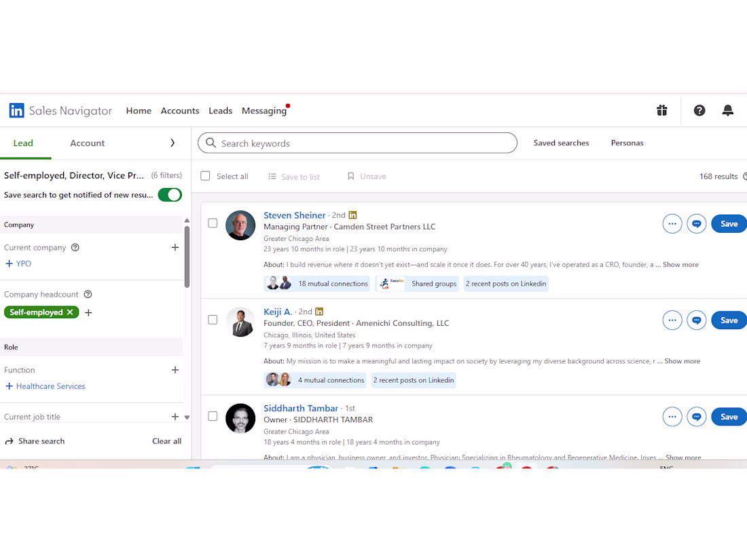Message Siddharth Tambar via chat icon

(696, 417)
